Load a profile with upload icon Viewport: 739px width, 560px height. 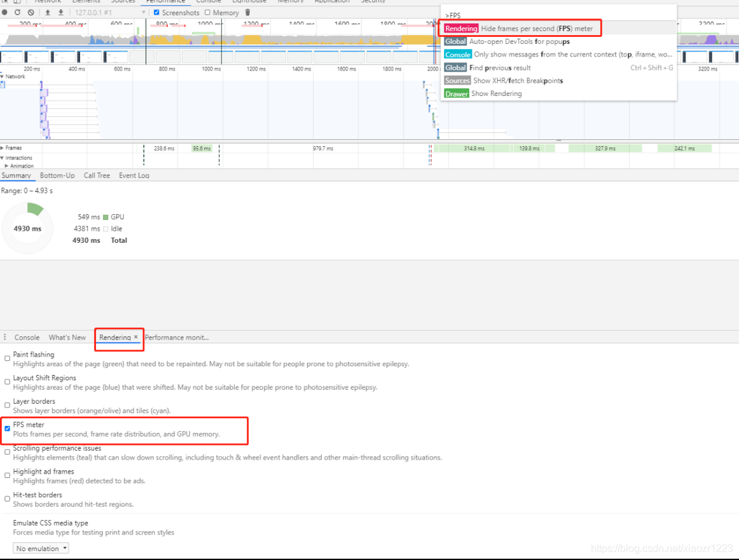tap(48, 12)
